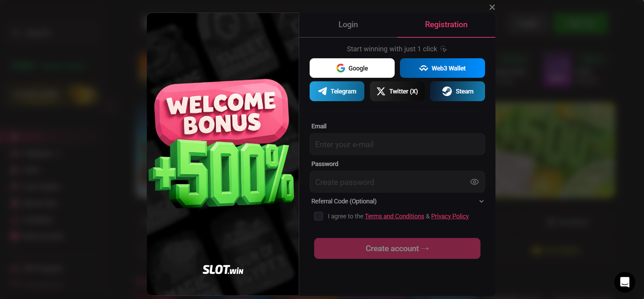Expand Referral Code (Optional) section label
644x299 pixels.
(344, 201)
